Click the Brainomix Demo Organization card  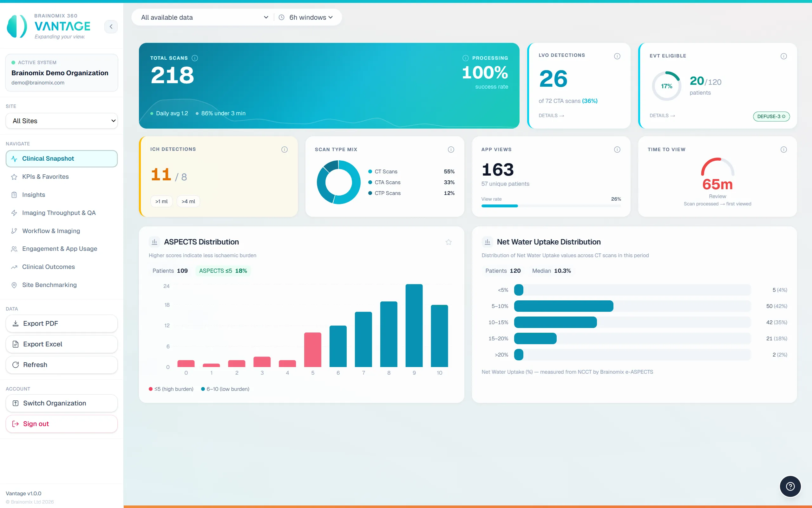[x=62, y=73]
